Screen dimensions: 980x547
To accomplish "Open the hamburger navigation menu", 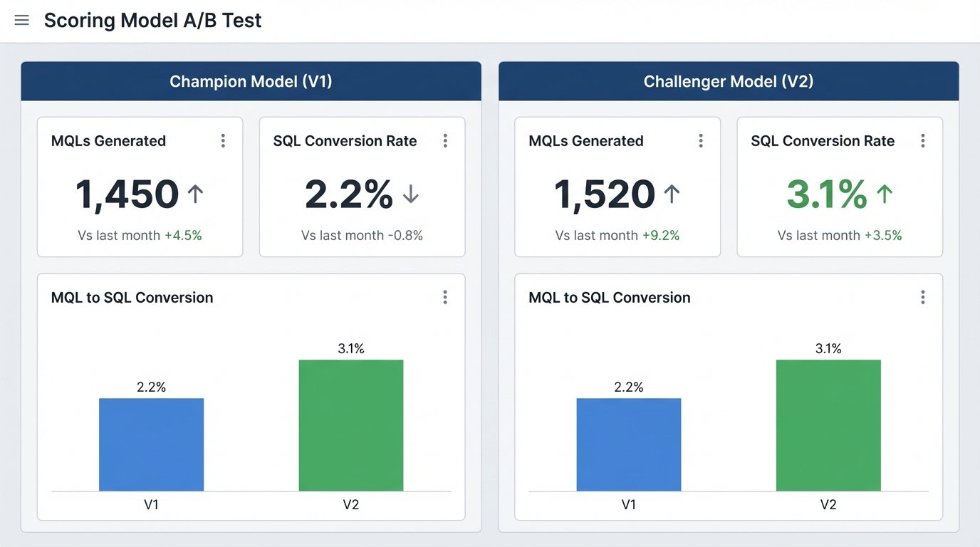I will click(21, 20).
